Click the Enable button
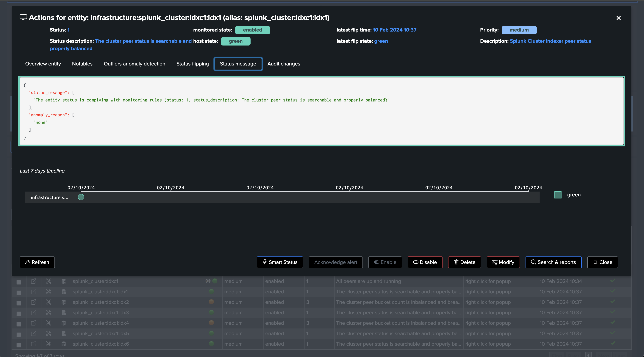Viewport: 644px width, 357px height. tap(385, 262)
